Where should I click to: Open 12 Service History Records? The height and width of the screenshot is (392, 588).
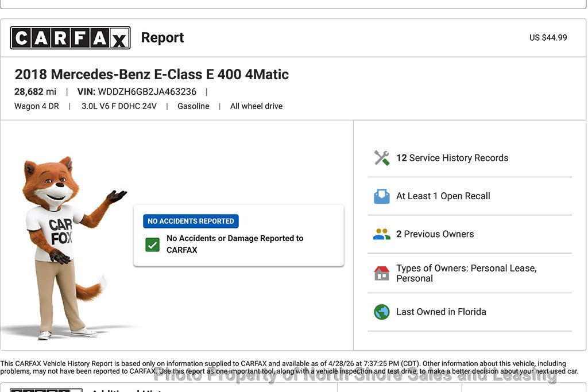pyautogui.click(x=452, y=158)
